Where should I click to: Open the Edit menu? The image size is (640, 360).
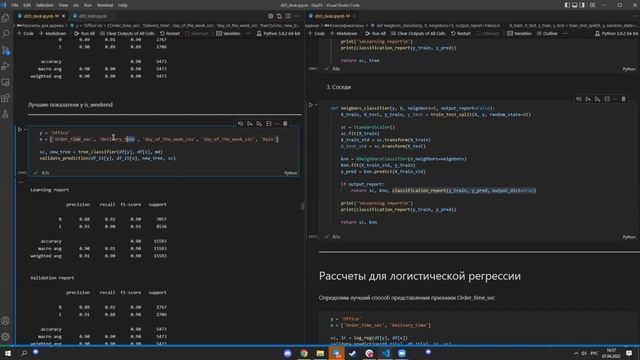click(x=27, y=5)
